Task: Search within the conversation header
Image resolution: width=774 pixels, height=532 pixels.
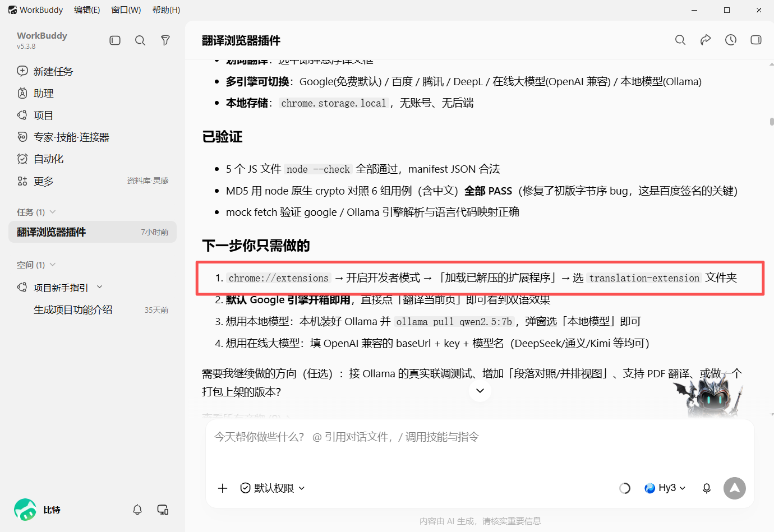Action: pos(680,40)
